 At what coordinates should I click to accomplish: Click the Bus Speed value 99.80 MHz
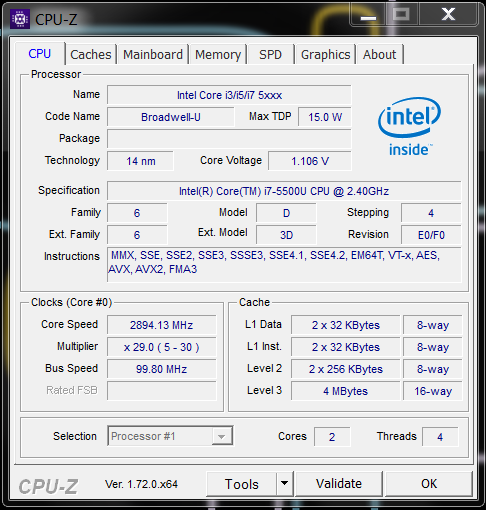162,369
